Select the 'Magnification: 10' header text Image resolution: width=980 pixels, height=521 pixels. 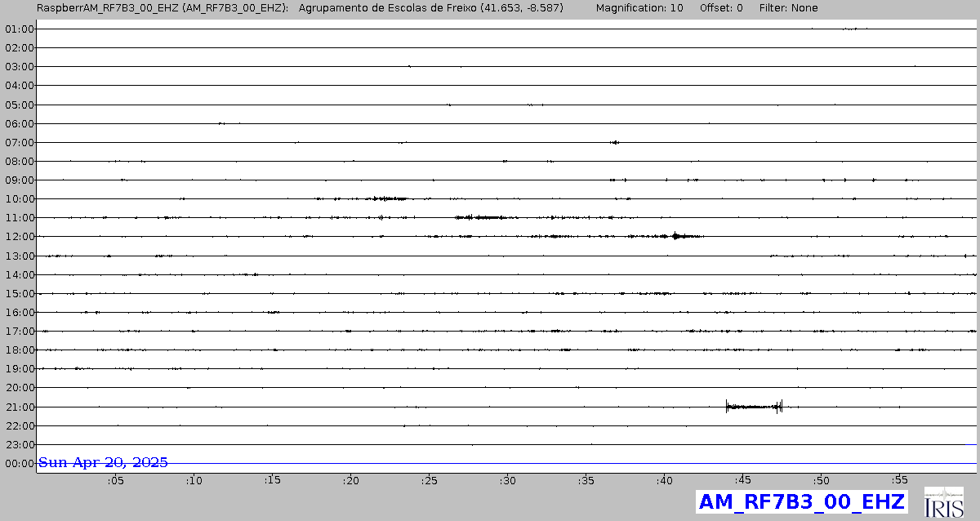click(x=639, y=7)
